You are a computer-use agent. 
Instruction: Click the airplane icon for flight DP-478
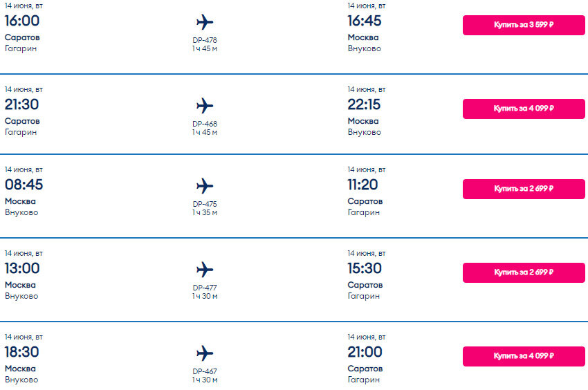click(205, 22)
